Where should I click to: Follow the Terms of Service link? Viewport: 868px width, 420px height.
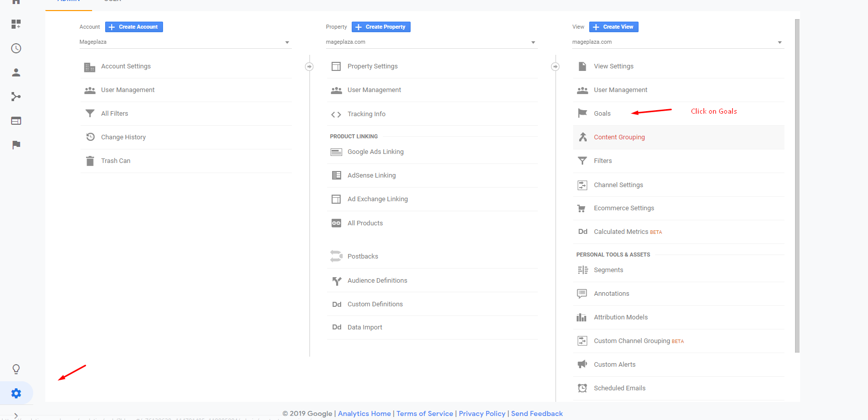coord(425,413)
